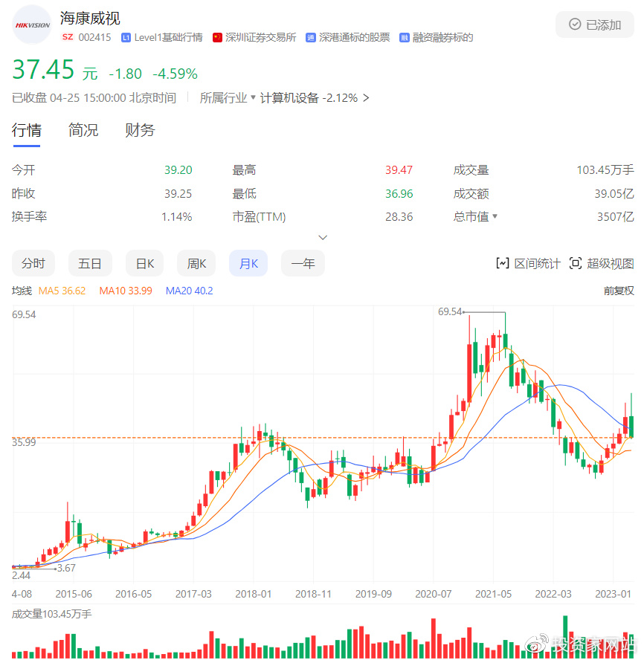Click the SZ exchange badge icon
This screenshot has height=660, width=644.
[x=68, y=37]
